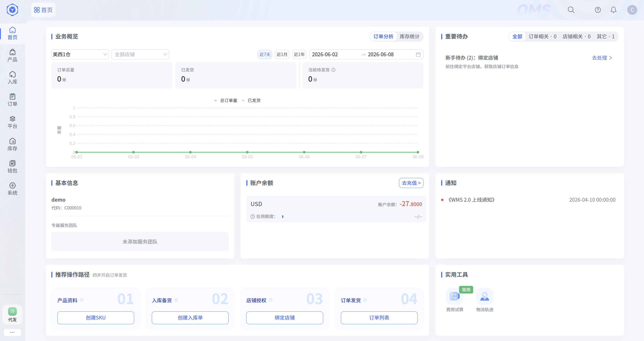The image size is (644, 341).
Task: Open the 系统 sidebar section
Action: click(x=12, y=189)
